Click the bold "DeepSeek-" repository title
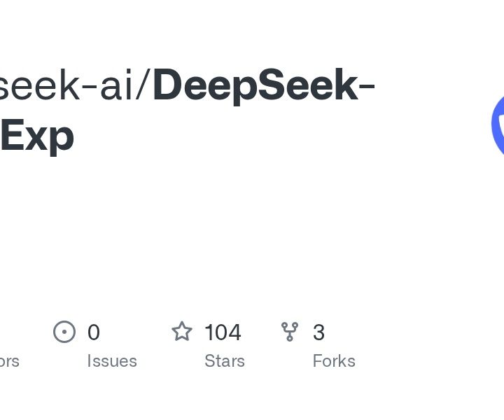The image size is (504, 420). click(264, 87)
